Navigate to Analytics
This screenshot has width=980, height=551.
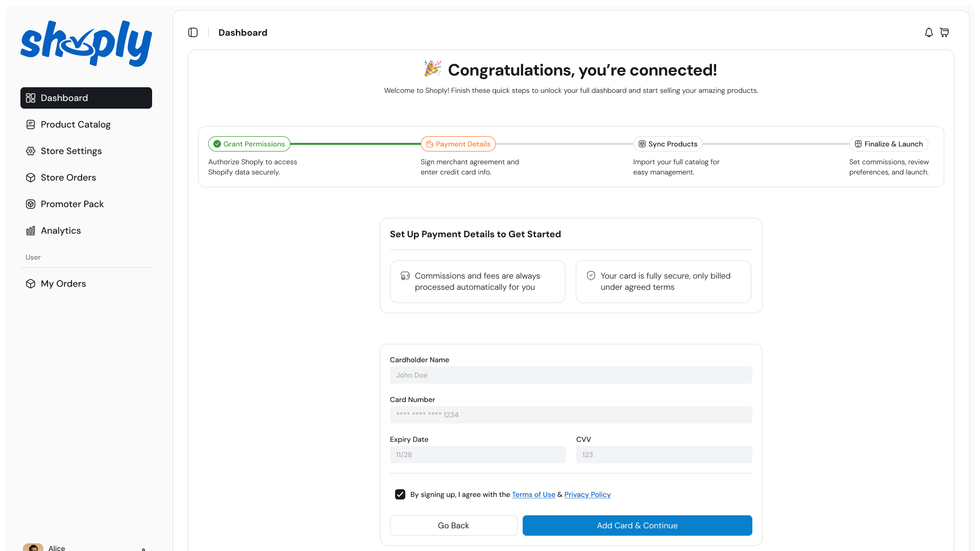tap(86, 231)
